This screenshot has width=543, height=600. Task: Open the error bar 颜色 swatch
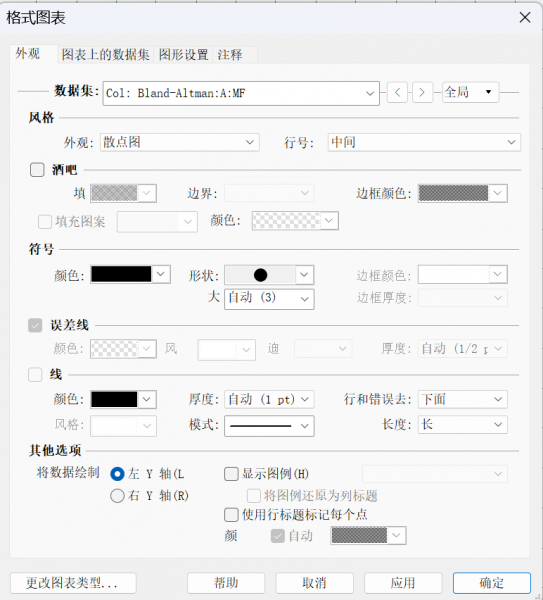click(x=123, y=349)
